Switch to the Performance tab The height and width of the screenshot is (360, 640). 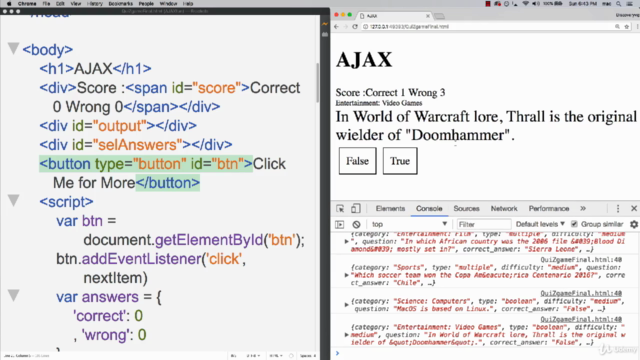549,209
